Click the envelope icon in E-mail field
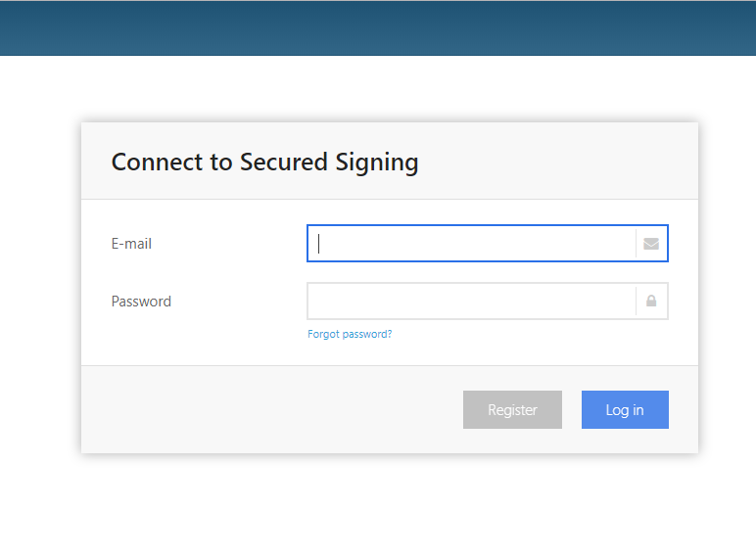Viewport: 756px width, 559px height. point(651,244)
